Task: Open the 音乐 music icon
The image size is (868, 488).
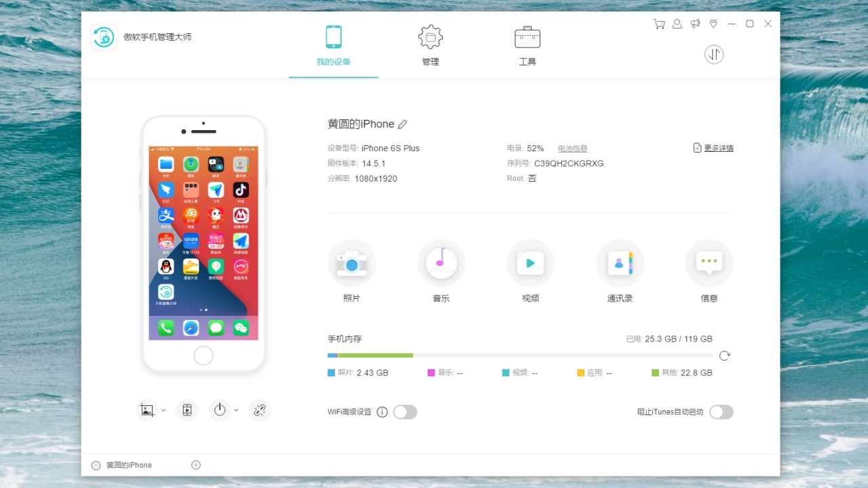Action: 441,263
